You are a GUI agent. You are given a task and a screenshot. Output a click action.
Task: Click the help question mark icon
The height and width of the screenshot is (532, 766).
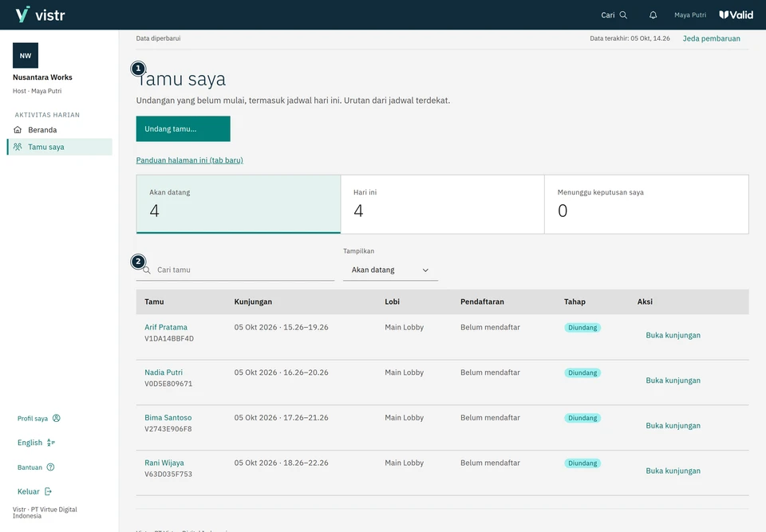50,467
